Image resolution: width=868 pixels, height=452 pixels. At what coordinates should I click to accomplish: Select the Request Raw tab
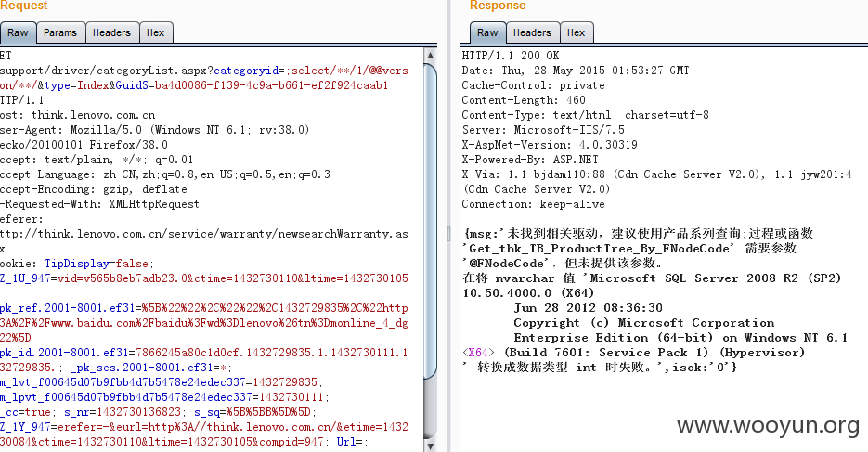pos(18,32)
